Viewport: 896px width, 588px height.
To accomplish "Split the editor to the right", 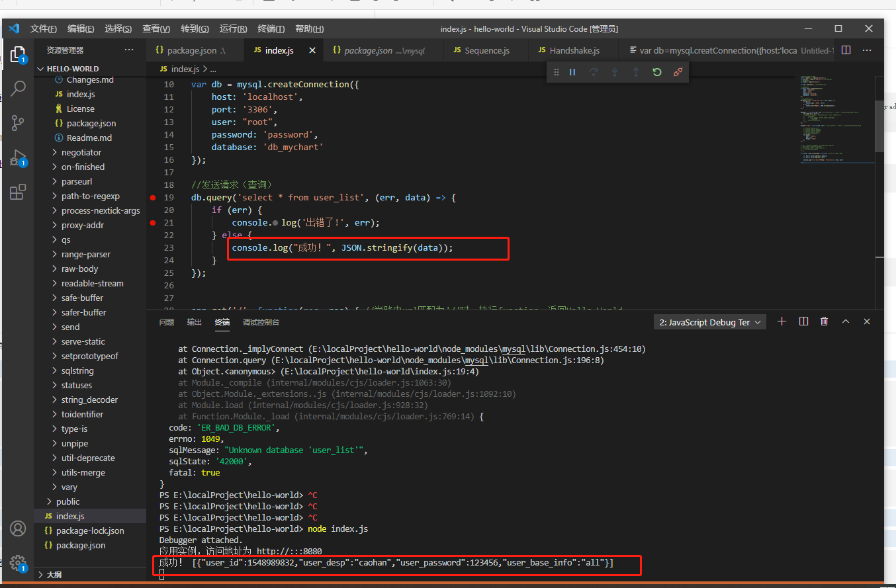I will [x=846, y=50].
